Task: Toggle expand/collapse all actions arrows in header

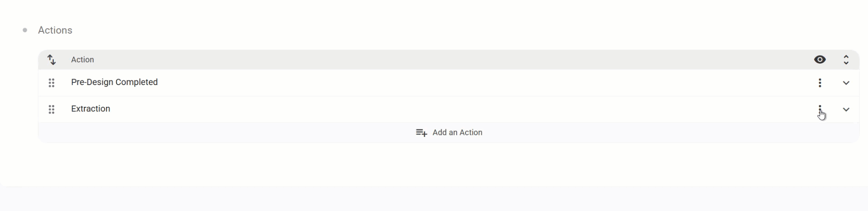Action: pos(846,60)
